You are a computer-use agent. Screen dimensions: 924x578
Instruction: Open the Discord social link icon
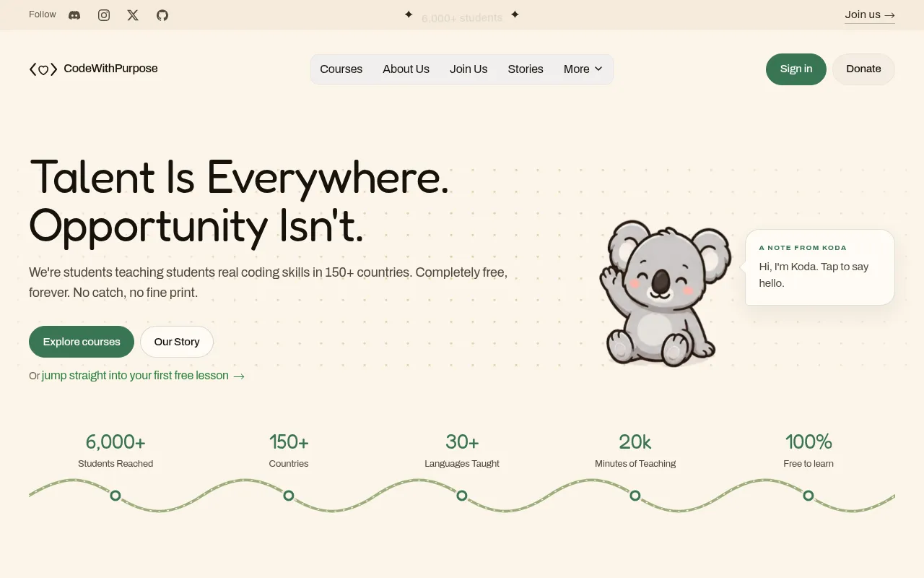pos(74,15)
